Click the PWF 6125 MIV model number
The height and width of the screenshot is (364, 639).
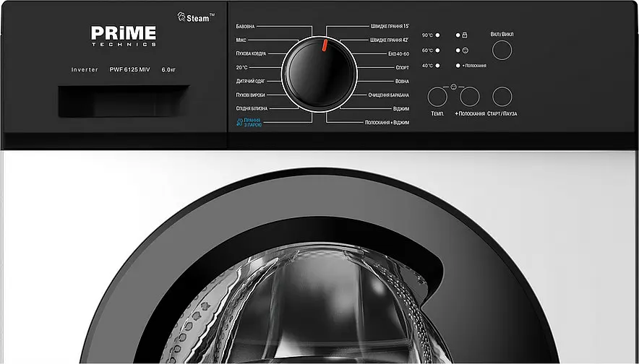[x=129, y=69]
